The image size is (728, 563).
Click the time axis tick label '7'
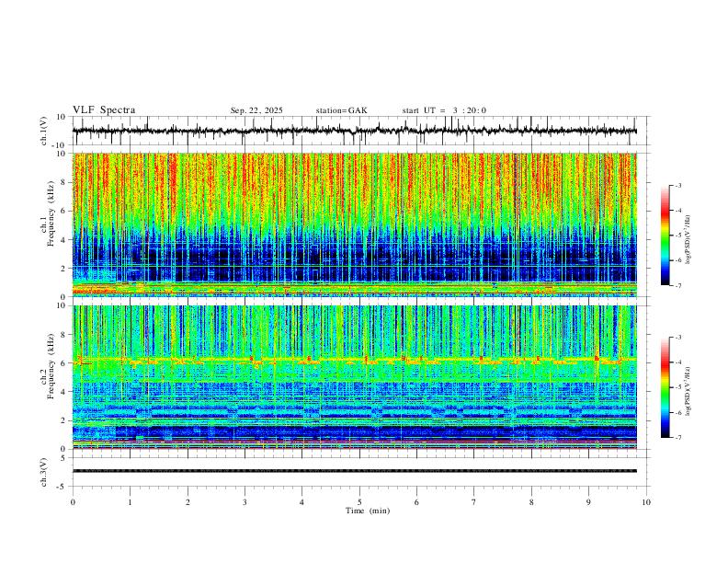click(x=474, y=502)
